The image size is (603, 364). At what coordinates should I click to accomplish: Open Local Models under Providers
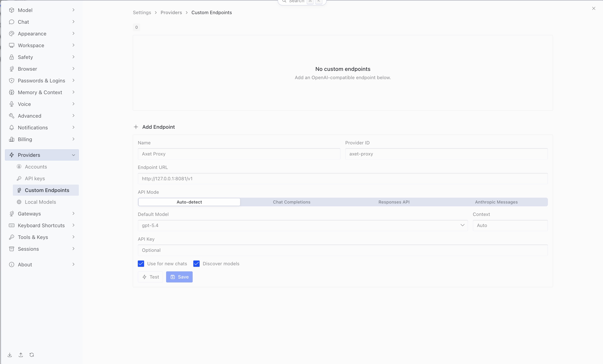pyautogui.click(x=46, y=202)
